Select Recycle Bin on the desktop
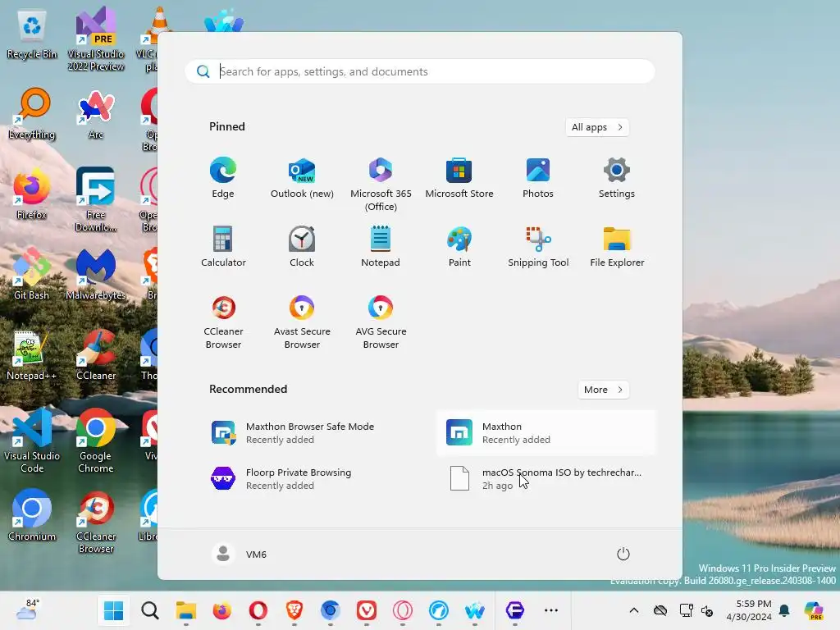The height and width of the screenshot is (630, 840). point(32,34)
